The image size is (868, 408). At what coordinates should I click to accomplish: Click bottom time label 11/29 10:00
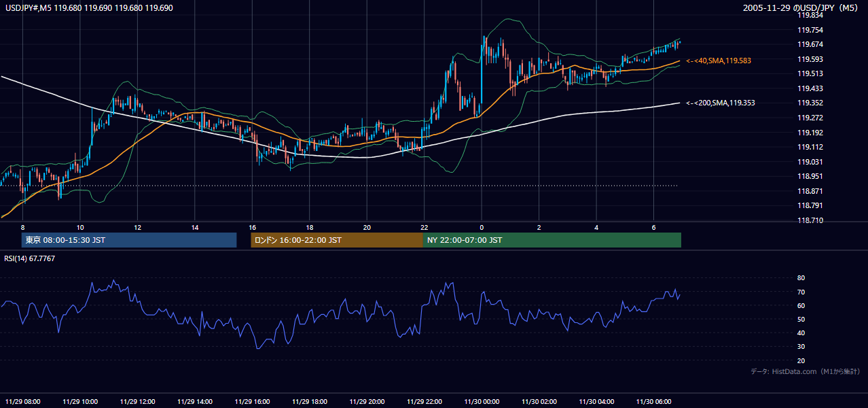tap(80, 401)
